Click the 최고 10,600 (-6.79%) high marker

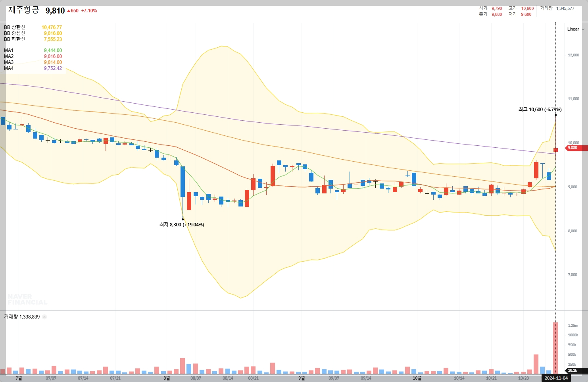coord(540,110)
